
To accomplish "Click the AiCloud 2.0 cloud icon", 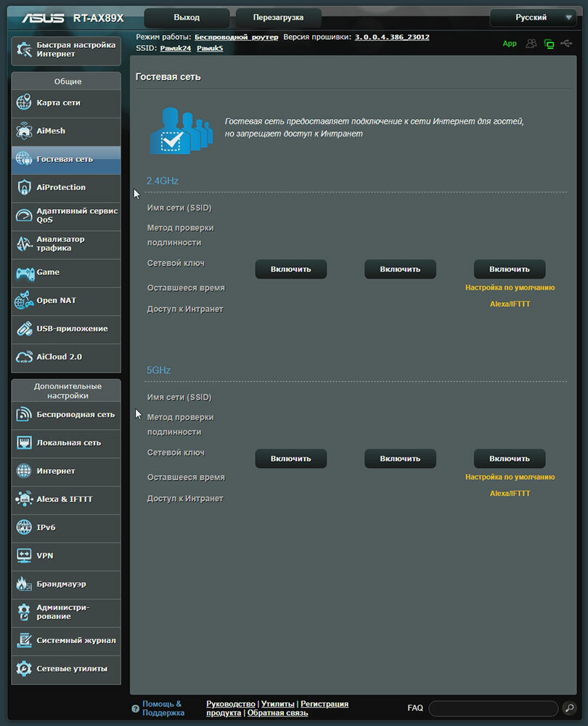I will tap(24, 356).
